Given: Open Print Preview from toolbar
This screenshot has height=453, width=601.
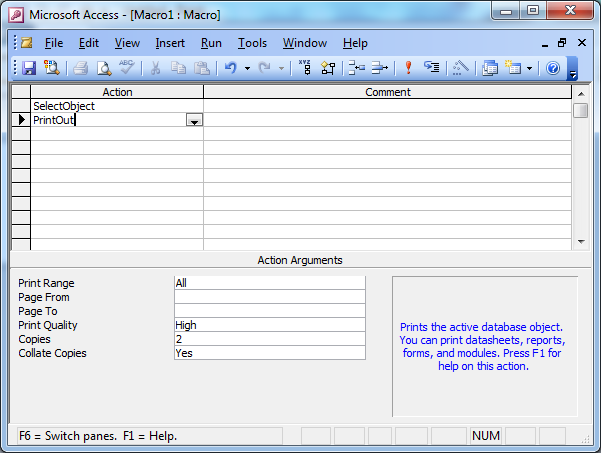Looking at the screenshot, I should click(x=104, y=68).
